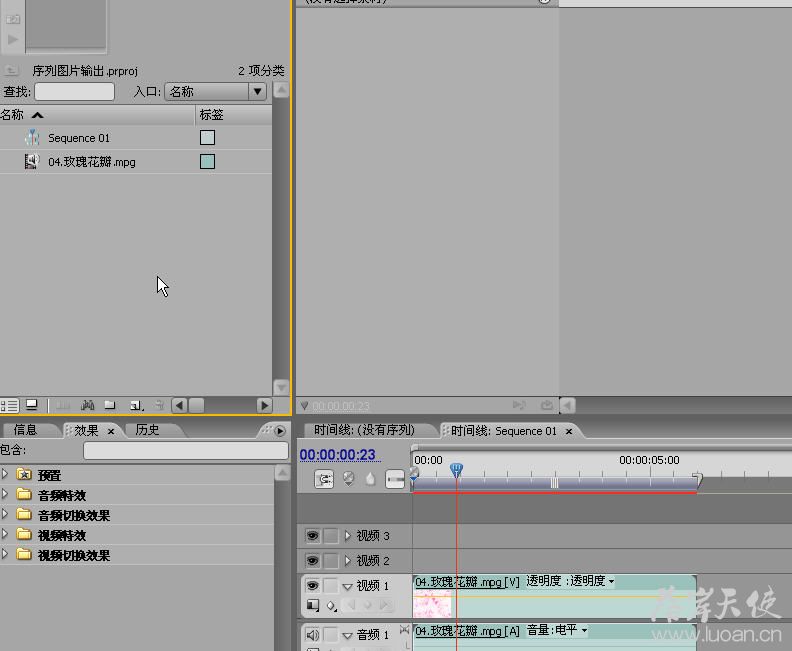The height and width of the screenshot is (651, 792).
Task: Toggle visibility eye of 视频 1 track
Action: tap(312, 585)
